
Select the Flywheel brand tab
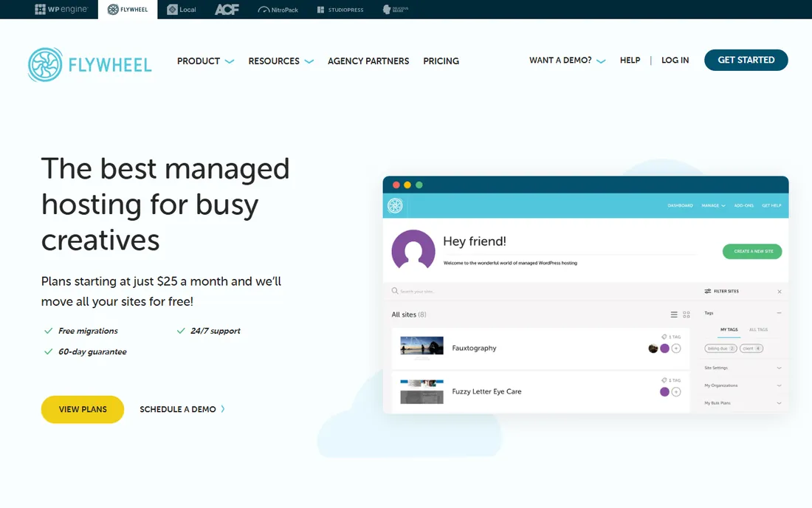tap(128, 10)
